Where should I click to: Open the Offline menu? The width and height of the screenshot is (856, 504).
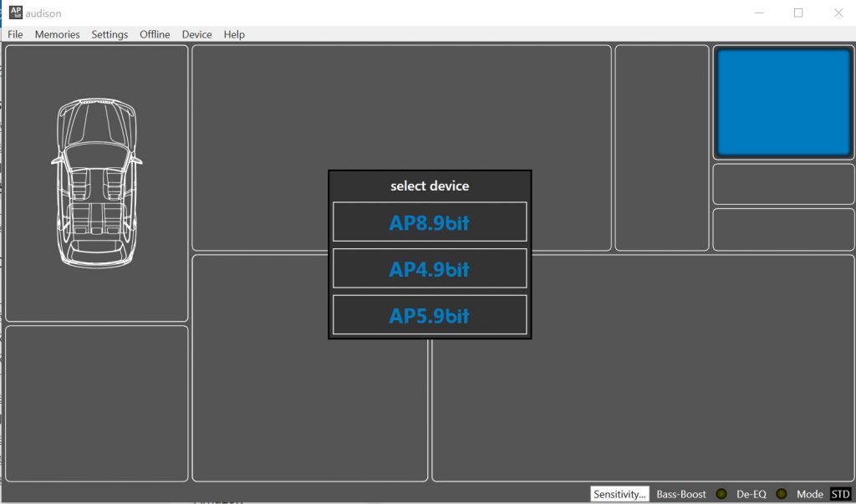tap(155, 34)
